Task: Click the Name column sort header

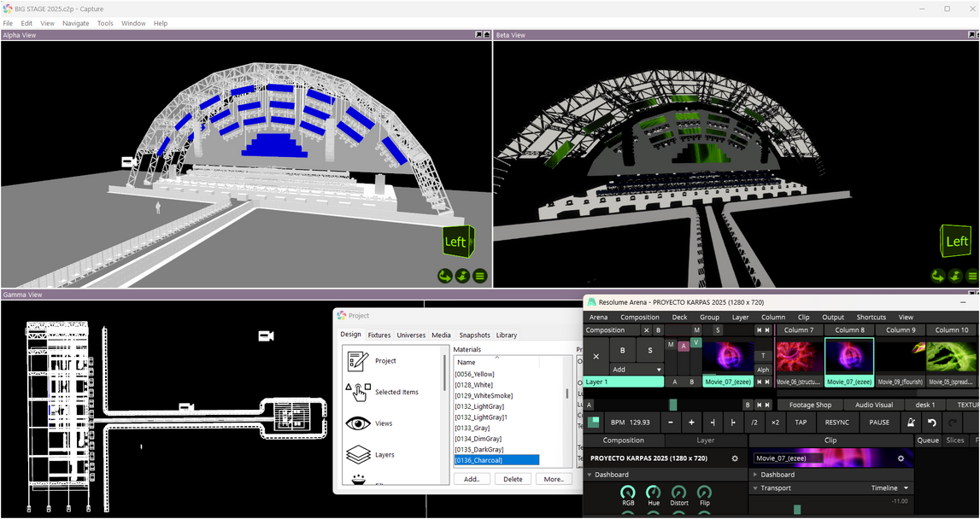Action: (x=497, y=362)
